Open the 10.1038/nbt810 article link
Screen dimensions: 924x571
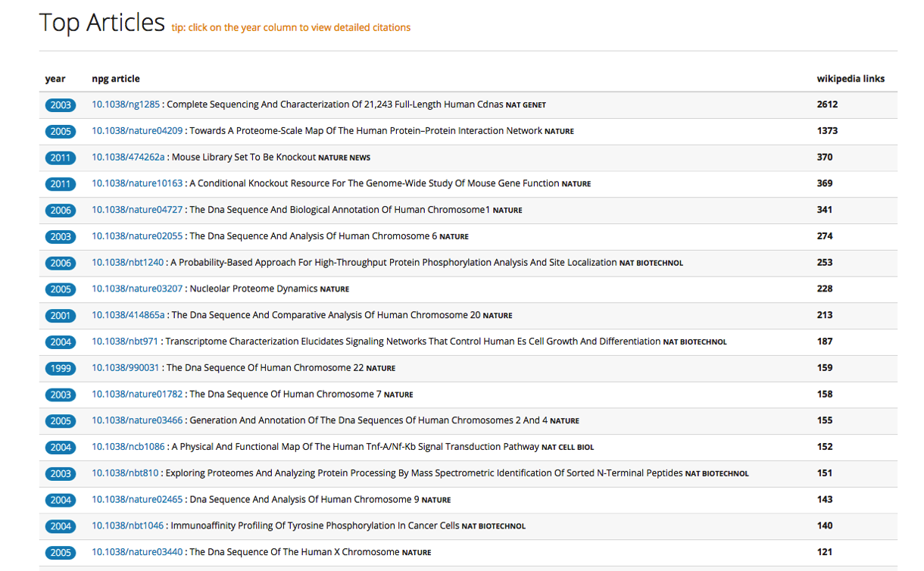pos(125,473)
